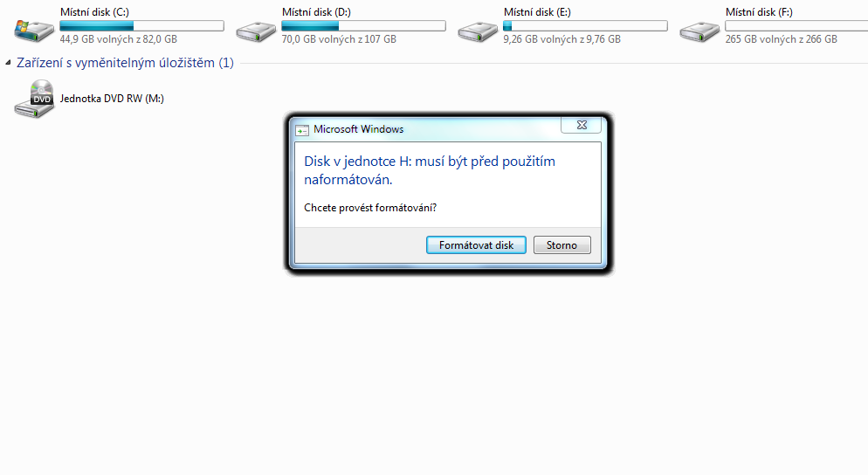Click Storno to cancel formatting
This screenshot has height=475, width=868.
(x=561, y=245)
